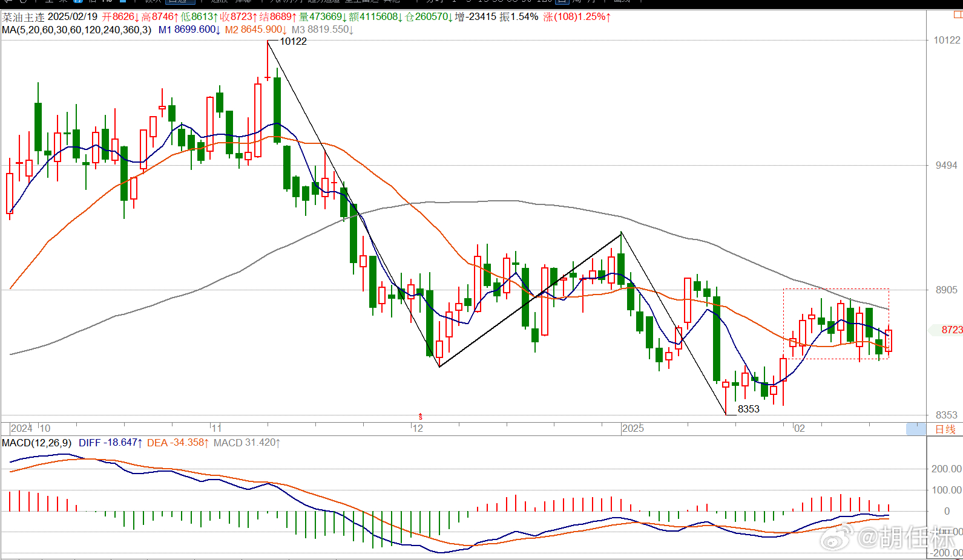This screenshot has width=963, height=560.
Task: Click the 11 month marker on time axis
Action: point(216,428)
